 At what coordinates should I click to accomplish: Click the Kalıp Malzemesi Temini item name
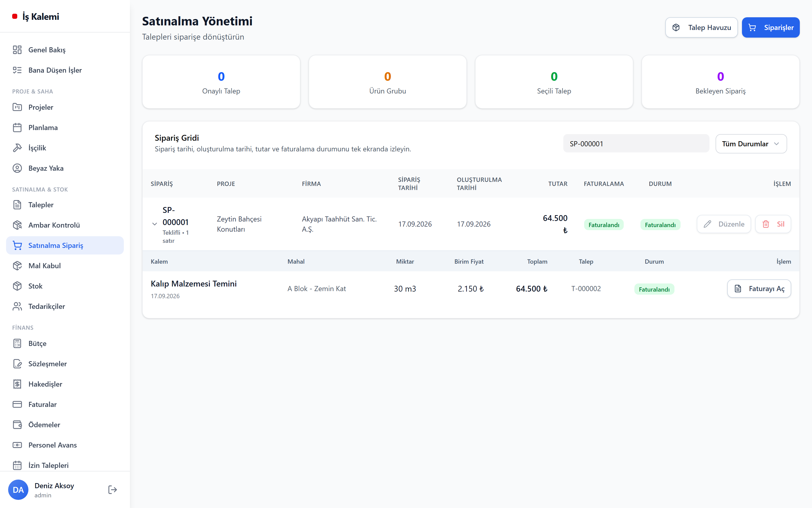click(x=194, y=283)
